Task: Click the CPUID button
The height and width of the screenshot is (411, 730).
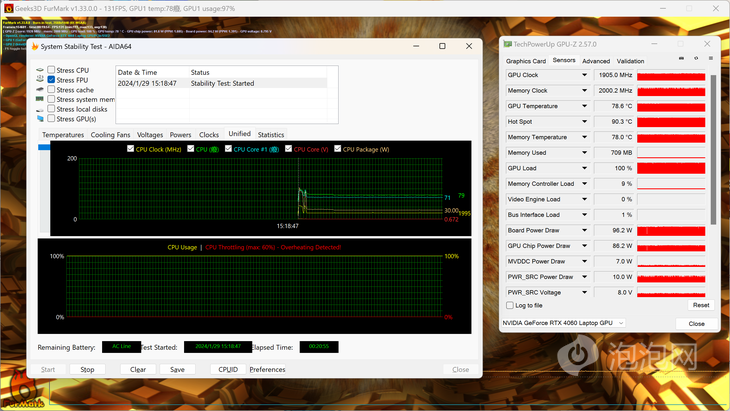Action: [x=228, y=369]
